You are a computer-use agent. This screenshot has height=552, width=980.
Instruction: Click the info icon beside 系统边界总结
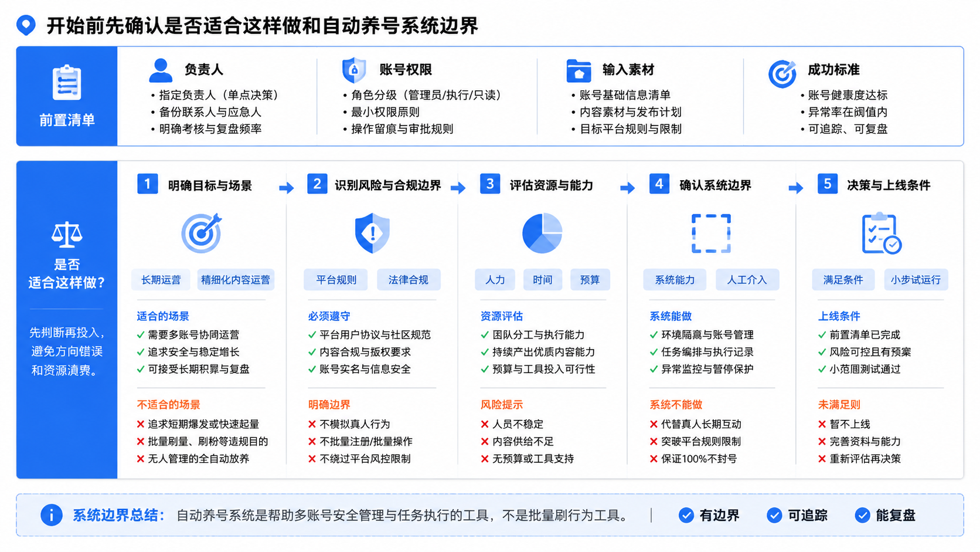(52, 515)
